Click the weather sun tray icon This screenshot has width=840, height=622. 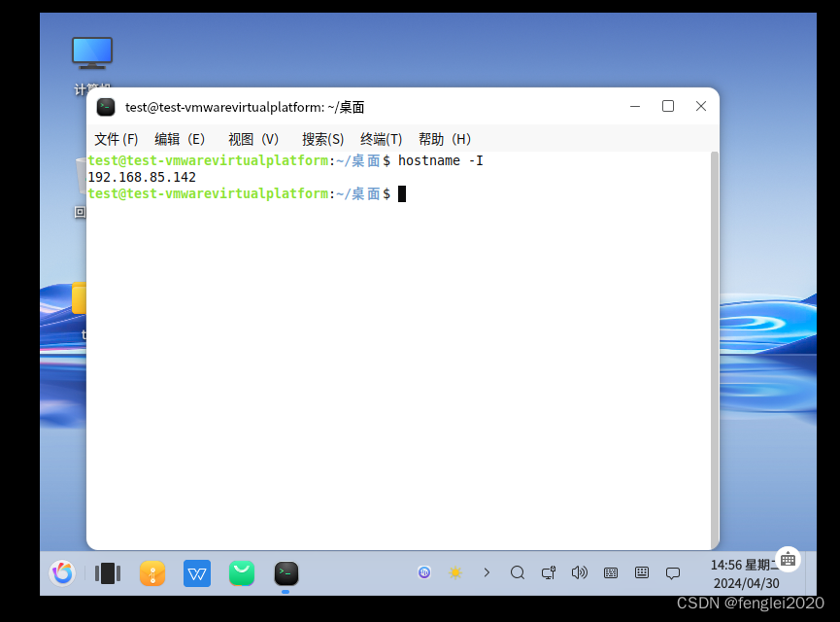coord(454,573)
